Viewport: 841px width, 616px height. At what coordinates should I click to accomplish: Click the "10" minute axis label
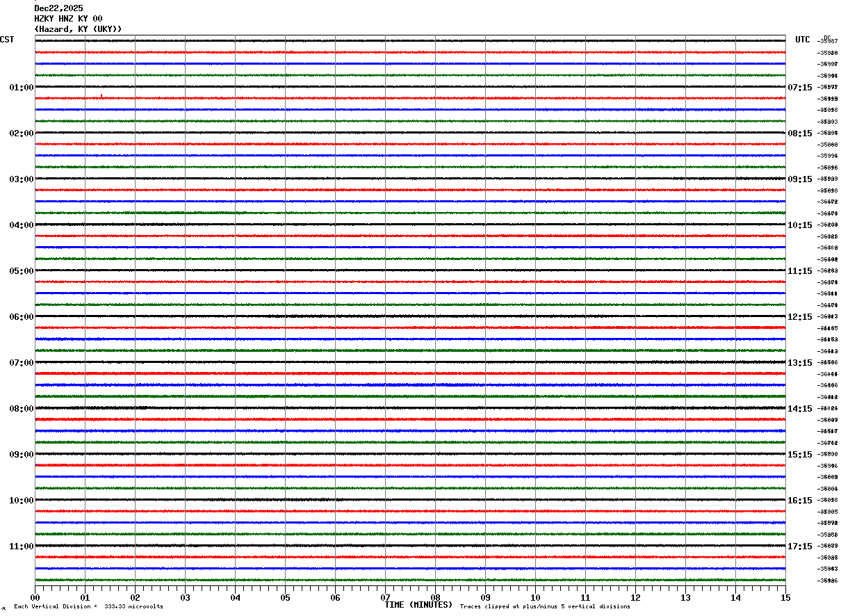[x=536, y=597]
